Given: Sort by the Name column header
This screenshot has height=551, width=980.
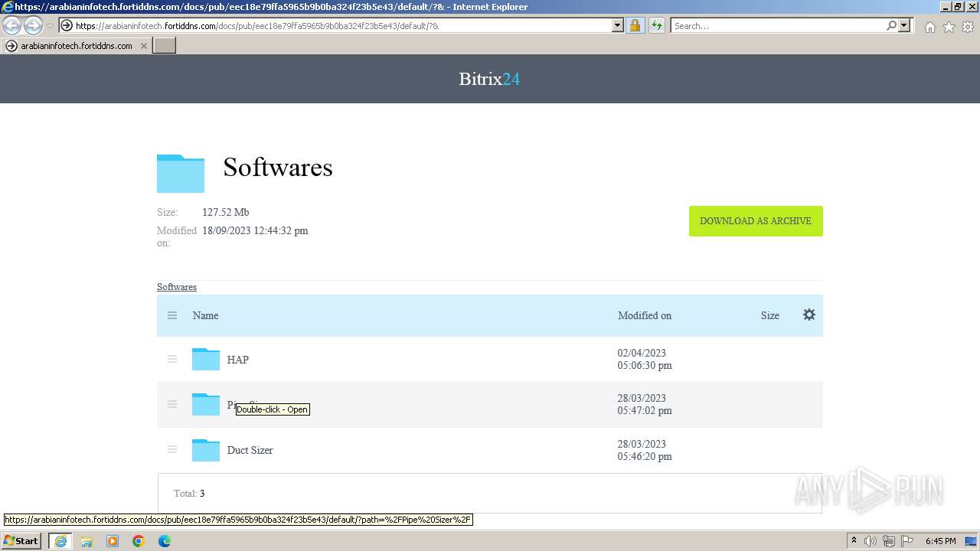Looking at the screenshot, I should coord(205,315).
